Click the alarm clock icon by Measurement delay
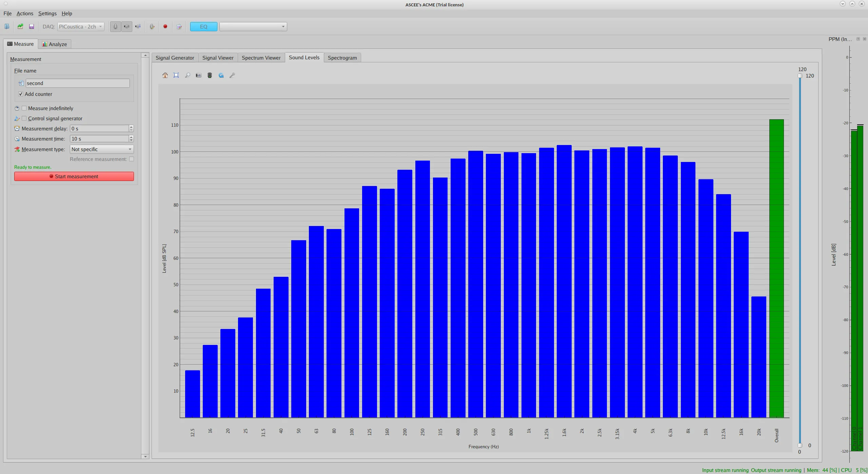The image size is (868, 474). click(x=17, y=128)
